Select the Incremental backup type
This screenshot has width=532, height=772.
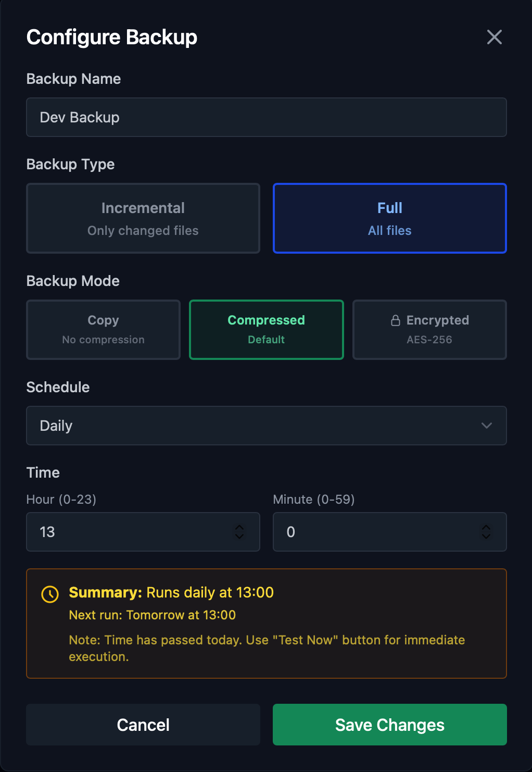coord(143,218)
